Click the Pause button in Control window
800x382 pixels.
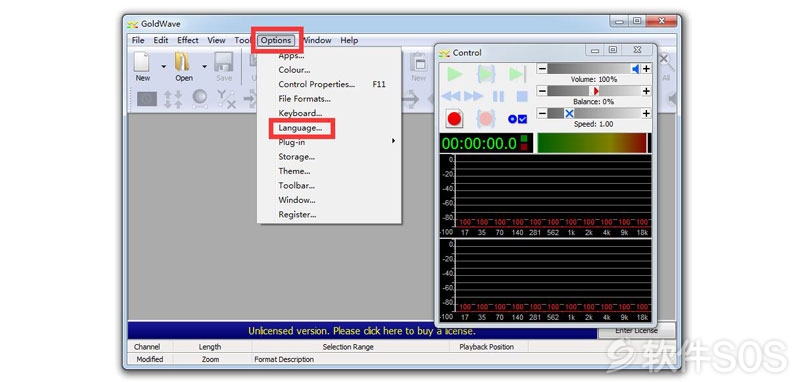coord(498,96)
